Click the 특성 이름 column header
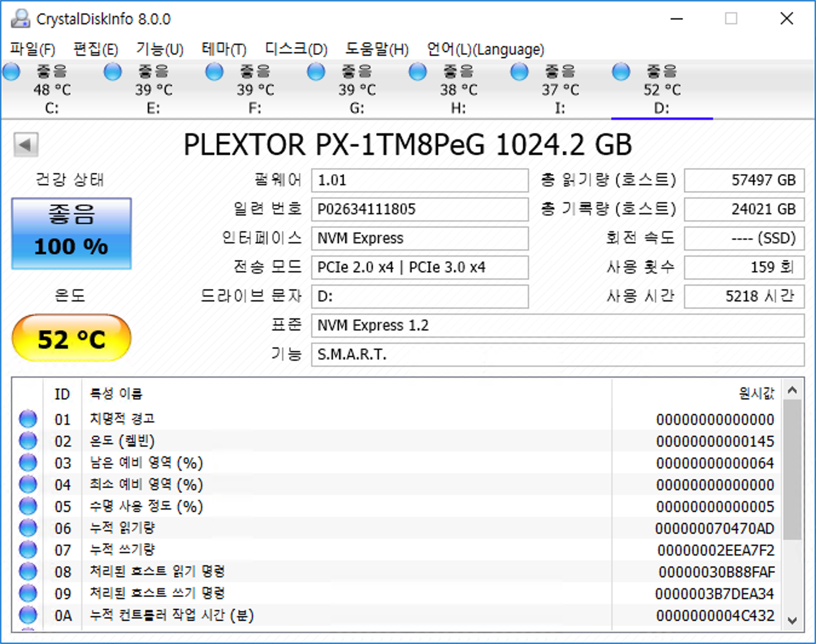816x644 pixels. [x=116, y=394]
